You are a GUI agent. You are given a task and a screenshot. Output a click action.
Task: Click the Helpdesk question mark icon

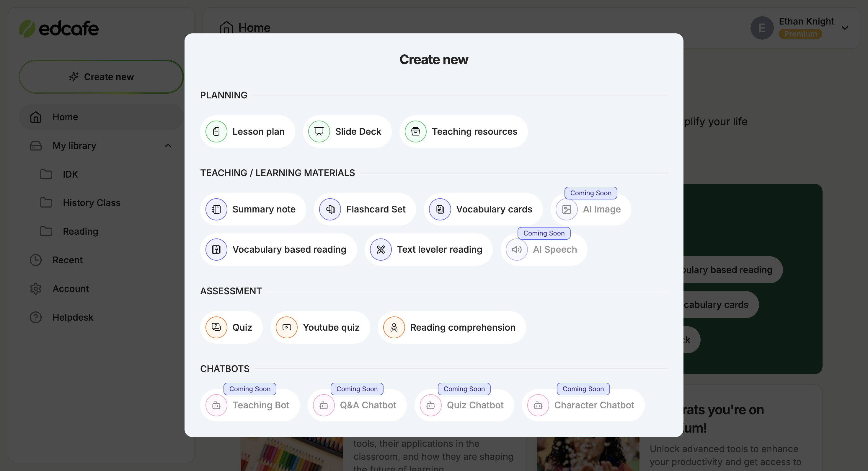(x=36, y=317)
